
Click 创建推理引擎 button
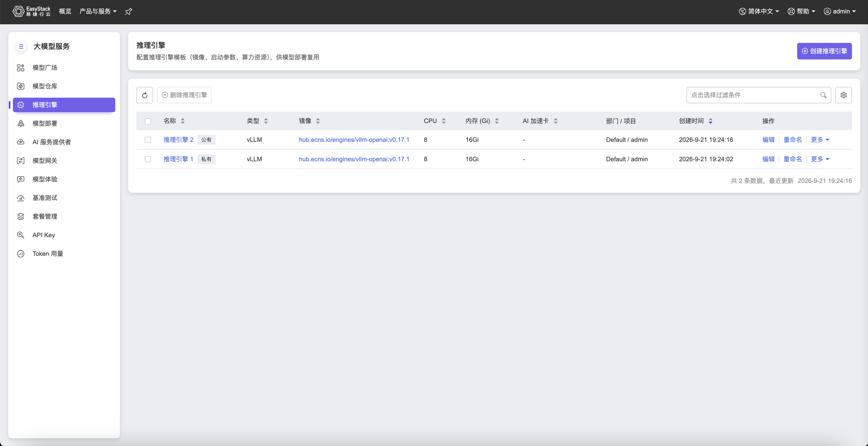824,51
